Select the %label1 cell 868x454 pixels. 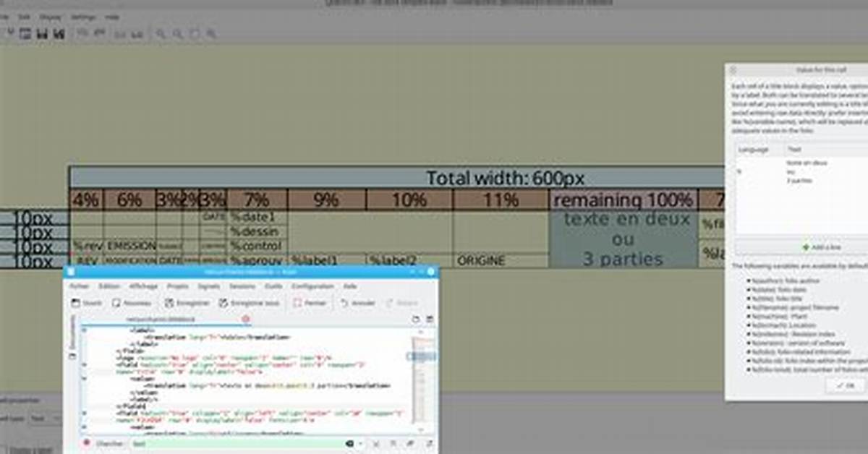pos(327,260)
